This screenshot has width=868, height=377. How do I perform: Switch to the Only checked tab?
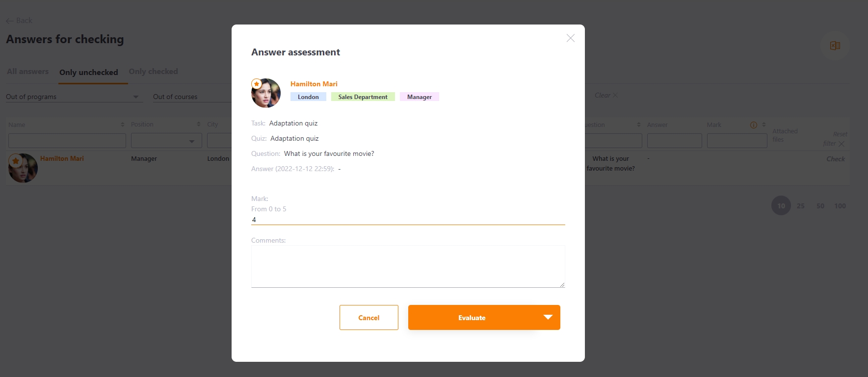[x=154, y=72]
